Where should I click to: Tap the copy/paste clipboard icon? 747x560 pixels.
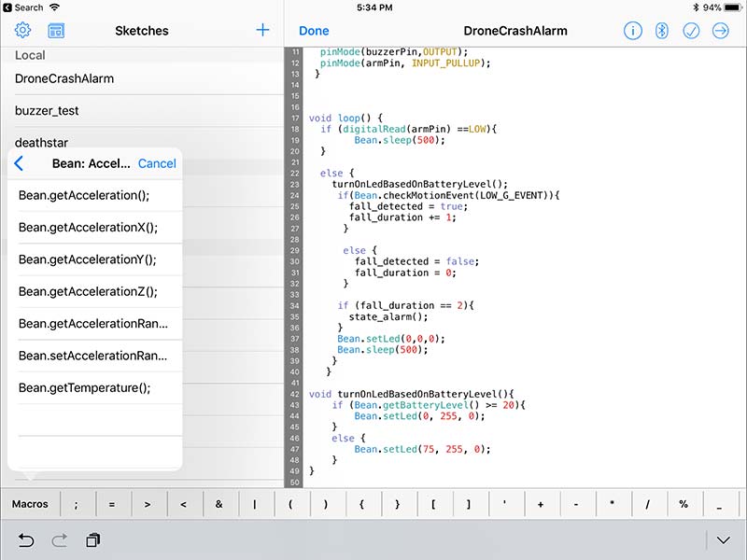tap(93, 540)
